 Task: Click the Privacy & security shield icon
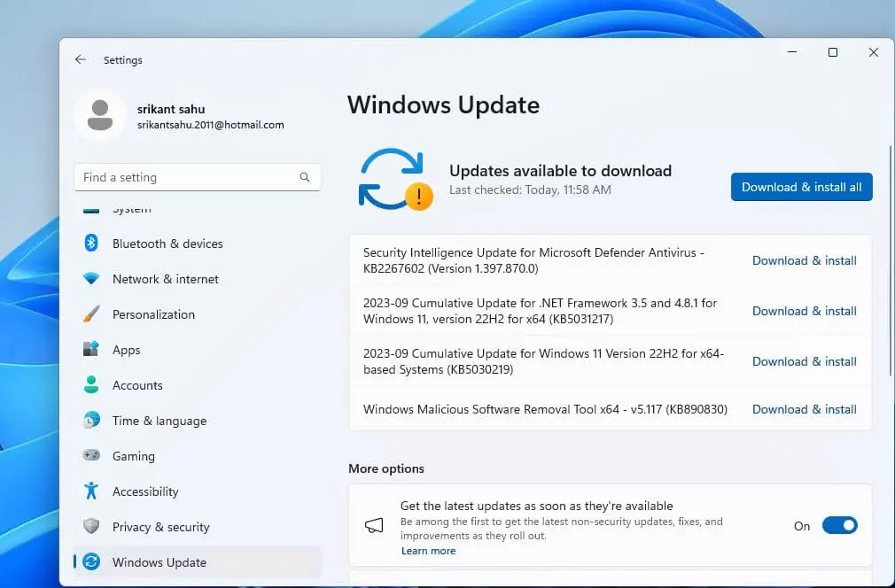(x=91, y=527)
